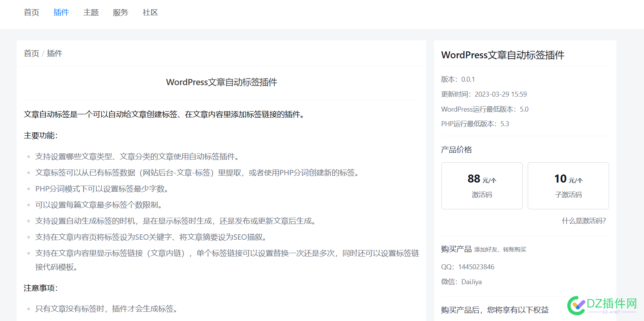Click the 产品价格 heading

(457, 150)
